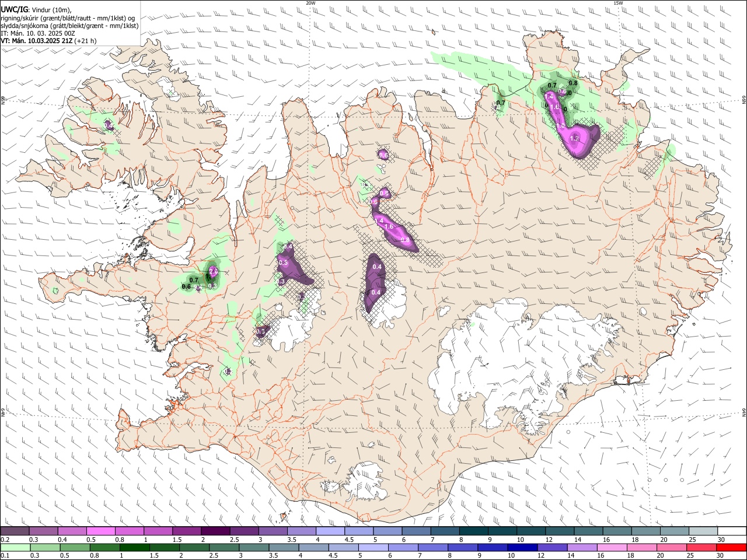
Task: Pick the snow scale swatch between 12 and 14
Action: 559,531
